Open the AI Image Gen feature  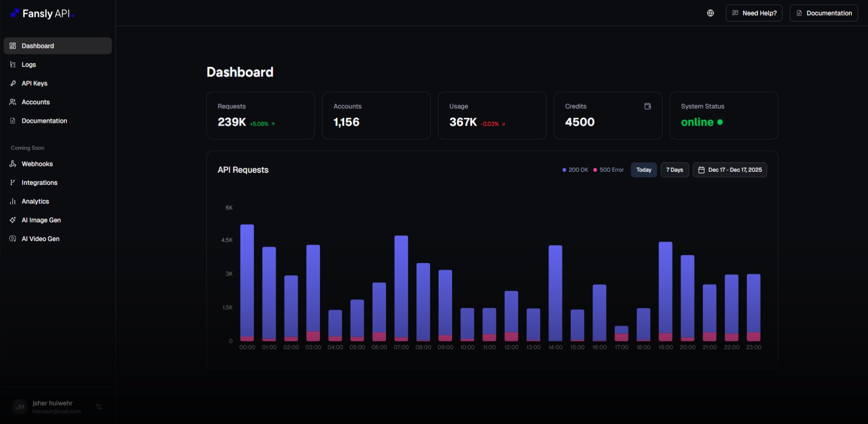(x=42, y=220)
